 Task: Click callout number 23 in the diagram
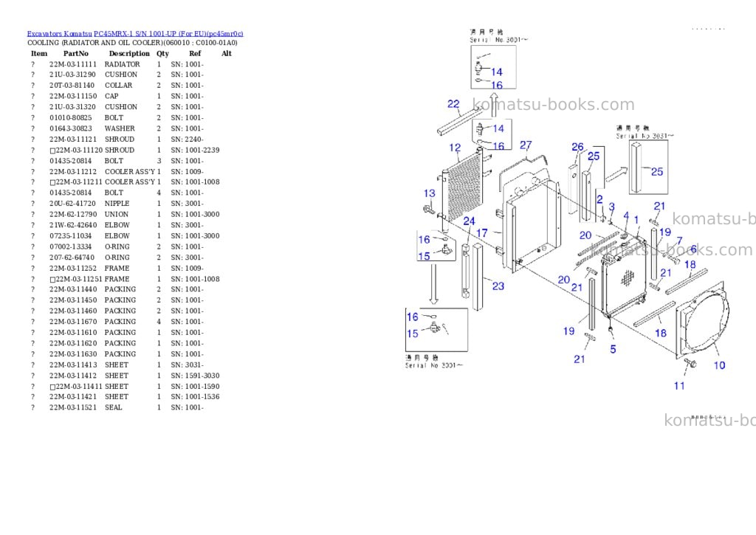click(498, 286)
